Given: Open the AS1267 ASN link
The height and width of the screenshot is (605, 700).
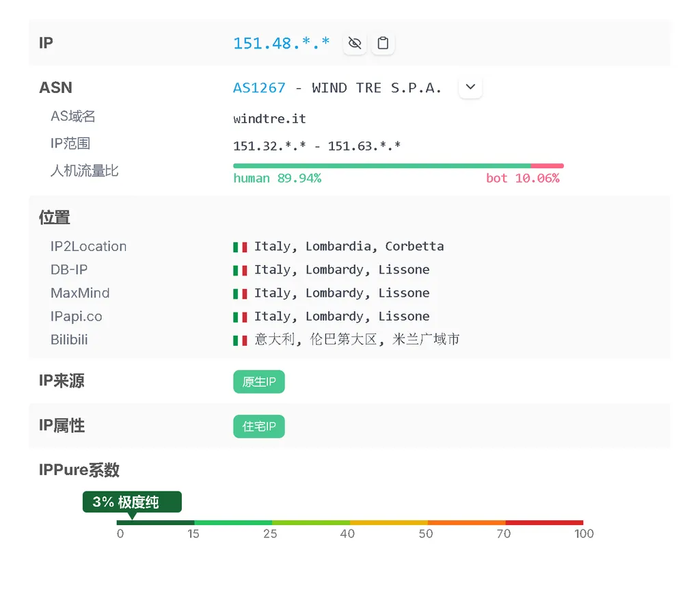Looking at the screenshot, I should pyautogui.click(x=259, y=87).
